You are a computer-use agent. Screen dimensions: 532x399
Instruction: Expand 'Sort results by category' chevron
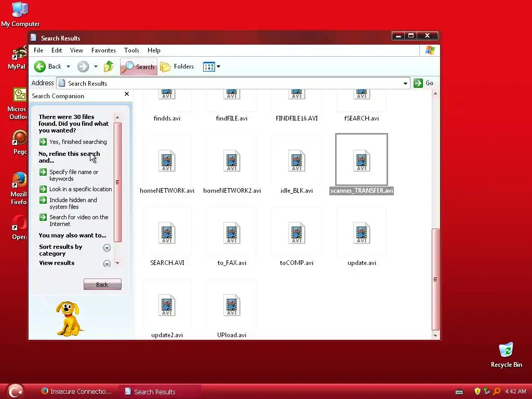point(107,248)
